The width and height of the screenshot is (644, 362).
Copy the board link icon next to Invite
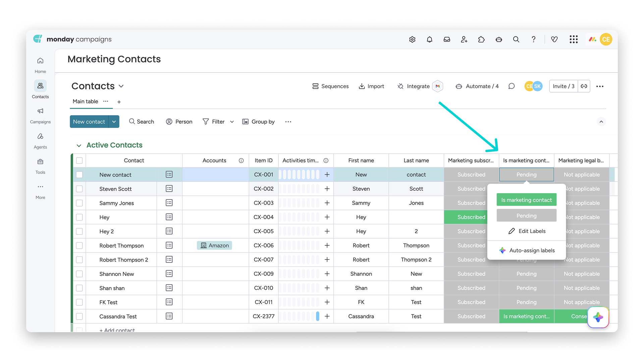(x=584, y=86)
